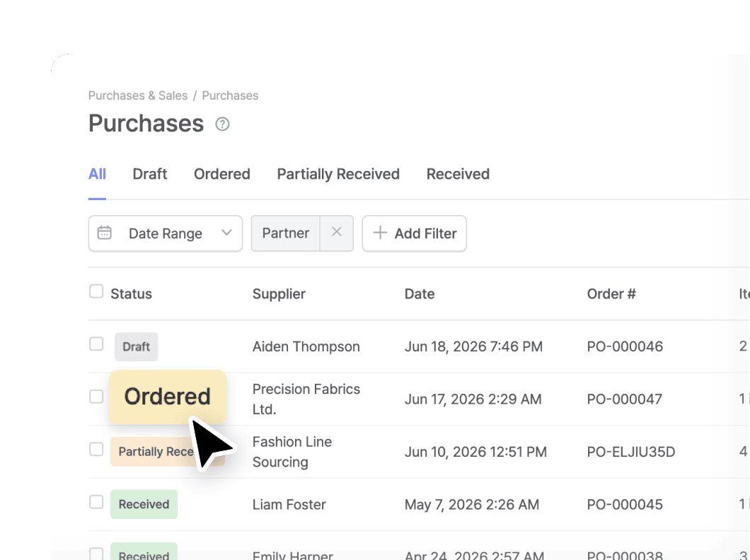Click the Received badge for Liam Foster

tap(144, 504)
